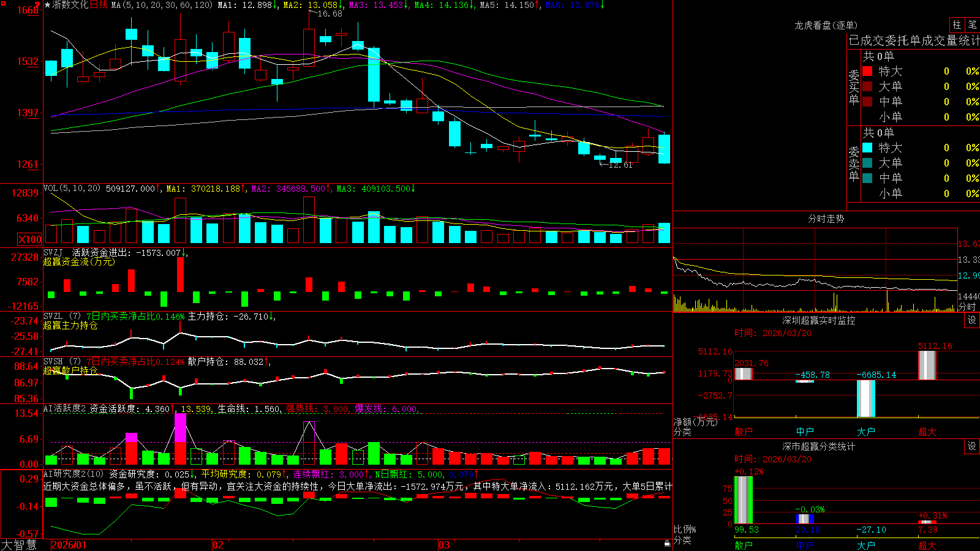This screenshot has width=980, height=551.
Task: Click the teal 中单 swatch under 委卖单
Action: click(867, 178)
